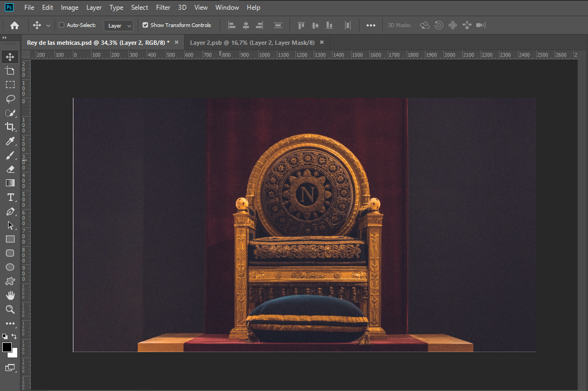This screenshot has height=391, width=588.
Task: Activate the Hand tool
Action: [x=10, y=295]
